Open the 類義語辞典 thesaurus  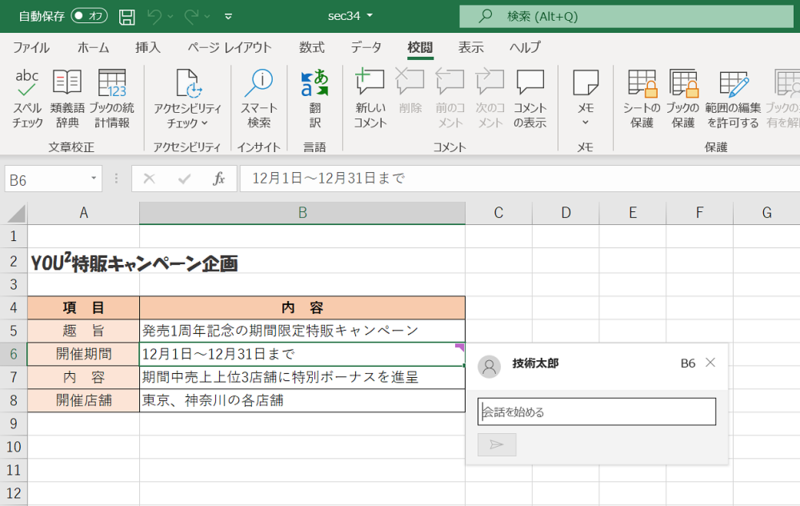click(x=67, y=99)
